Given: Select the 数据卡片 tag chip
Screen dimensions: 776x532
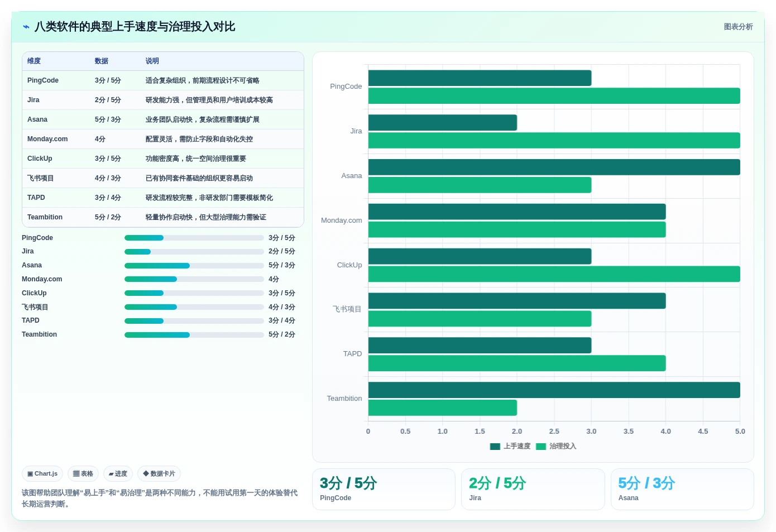Looking at the screenshot, I should click(159, 474).
